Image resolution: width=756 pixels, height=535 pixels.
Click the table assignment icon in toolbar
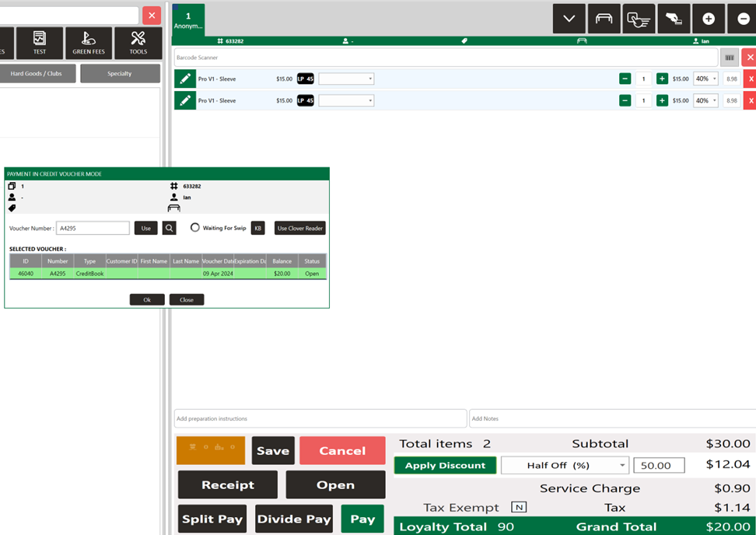coord(604,19)
